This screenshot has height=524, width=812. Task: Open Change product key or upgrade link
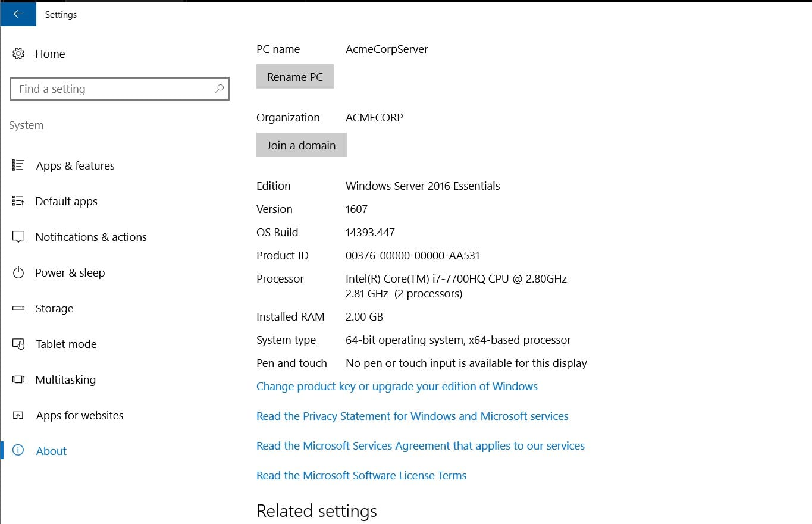tap(397, 387)
